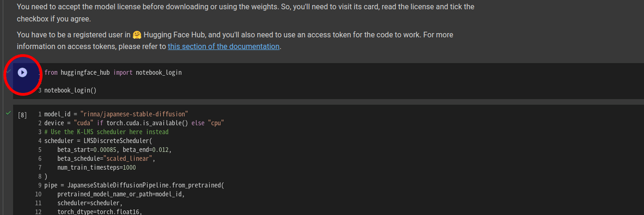
Task: Click the [8] execution count label
Action: (23, 114)
